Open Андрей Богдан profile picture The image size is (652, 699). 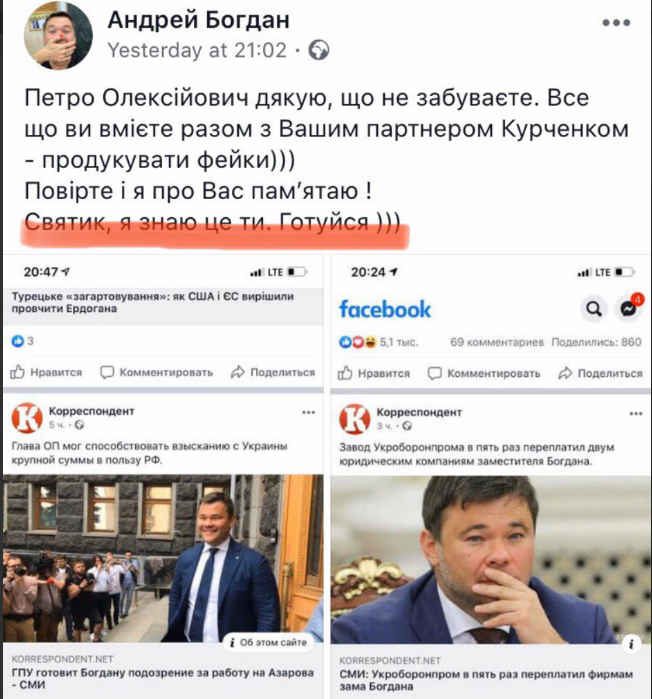(58, 36)
